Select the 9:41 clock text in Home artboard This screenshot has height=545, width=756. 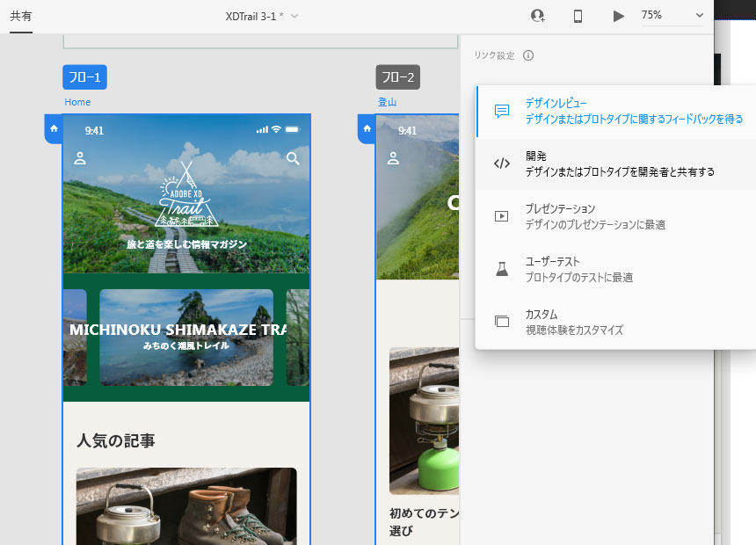tap(94, 131)
